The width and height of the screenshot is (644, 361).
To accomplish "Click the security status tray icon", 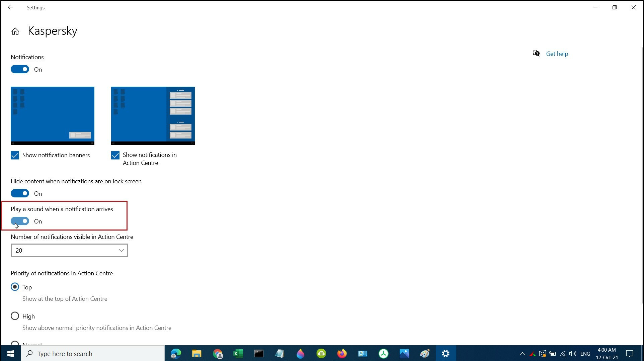I will [x=543, y=354].
